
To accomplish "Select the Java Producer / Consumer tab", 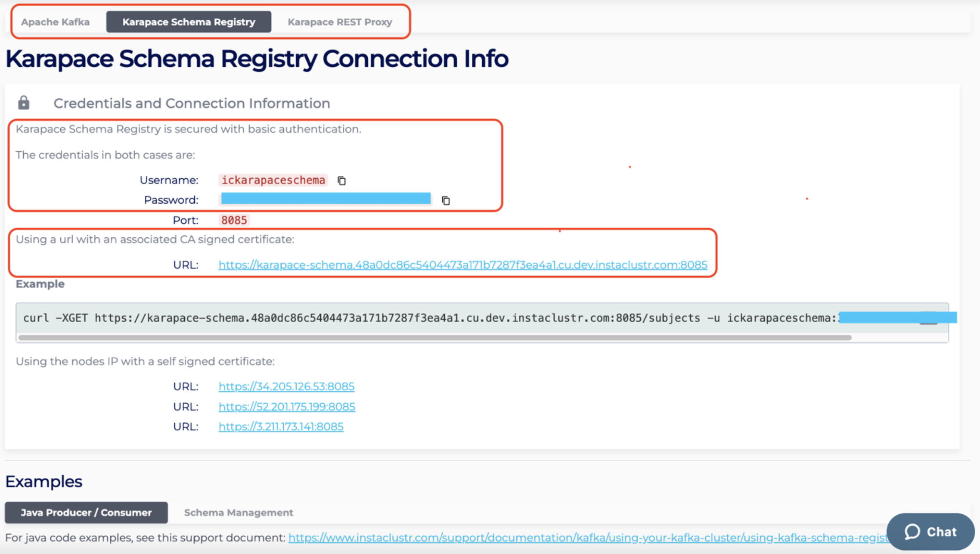I will coord(85,512).
